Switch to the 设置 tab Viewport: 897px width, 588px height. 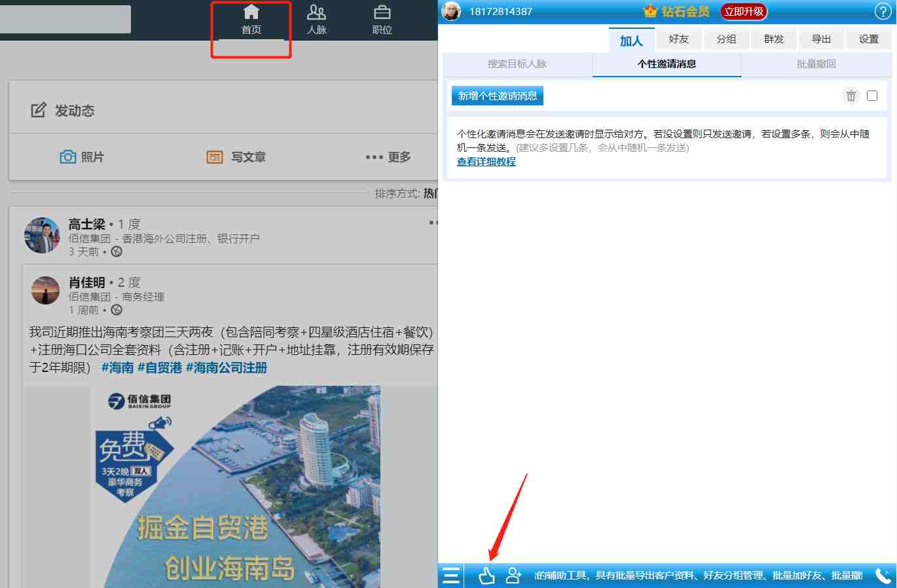869,39
